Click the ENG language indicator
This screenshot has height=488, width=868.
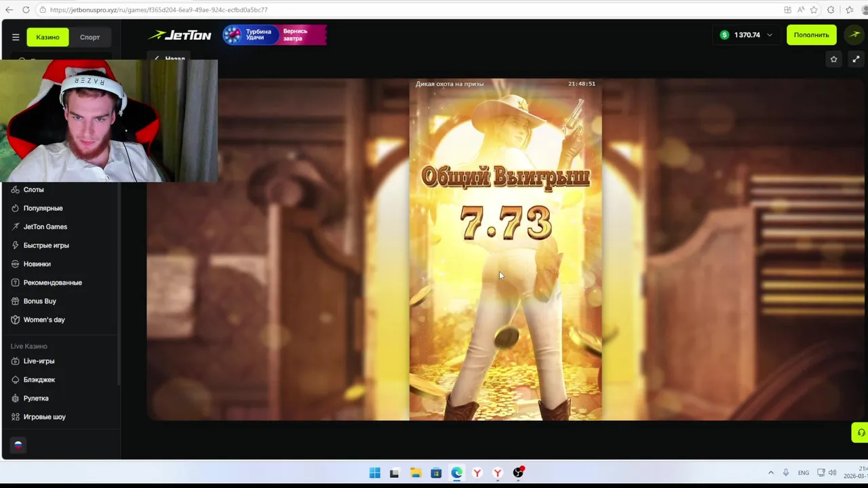click(x=803, y=473)
